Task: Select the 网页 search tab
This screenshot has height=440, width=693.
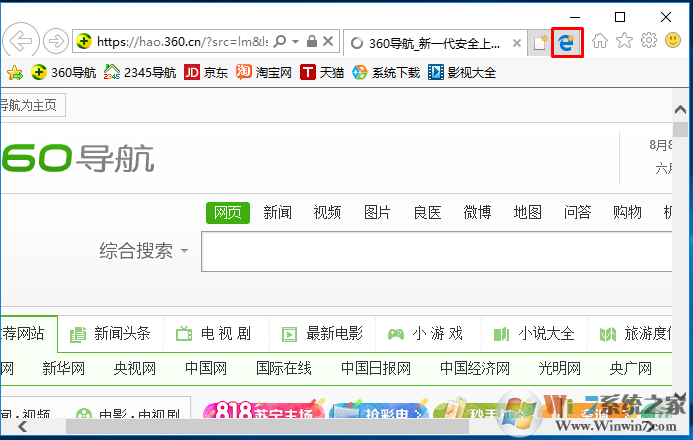Action: pos(228,212)
